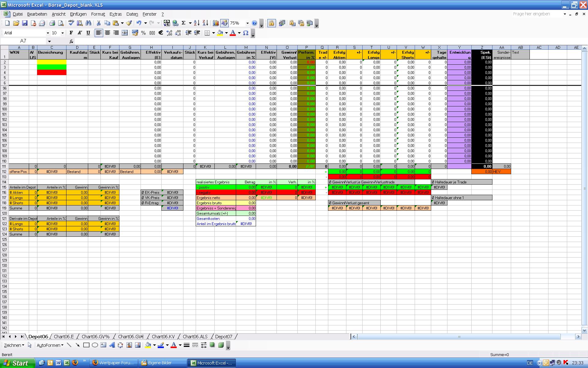
Task: Sort ascending with the A-Z icon
Action: (x=197, y=23)
